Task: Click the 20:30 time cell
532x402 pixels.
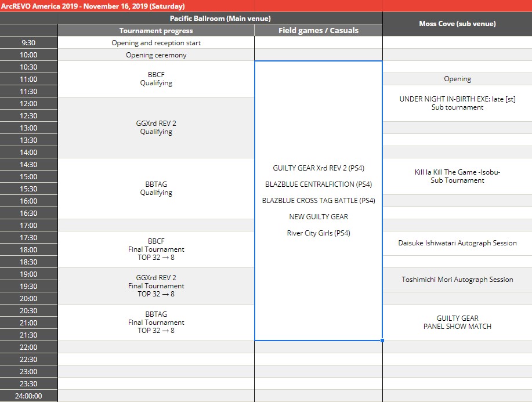Action: [x=28, y=311]
